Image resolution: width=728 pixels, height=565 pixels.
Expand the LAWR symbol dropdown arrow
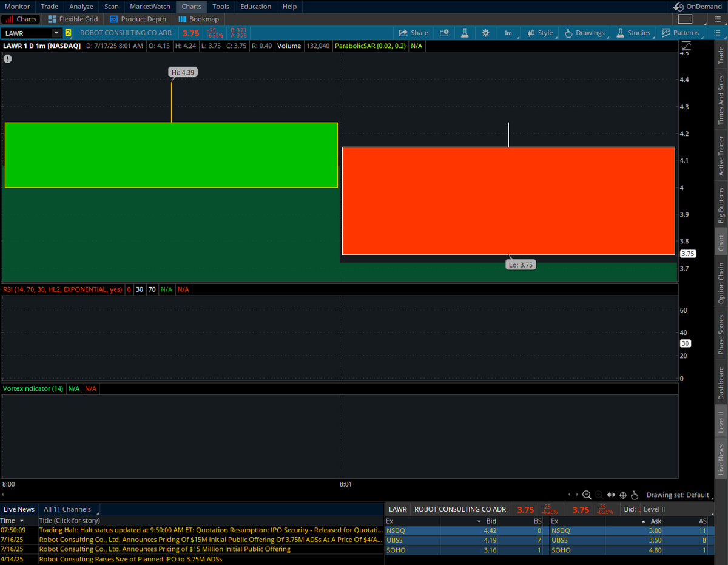tap(56, 33)
